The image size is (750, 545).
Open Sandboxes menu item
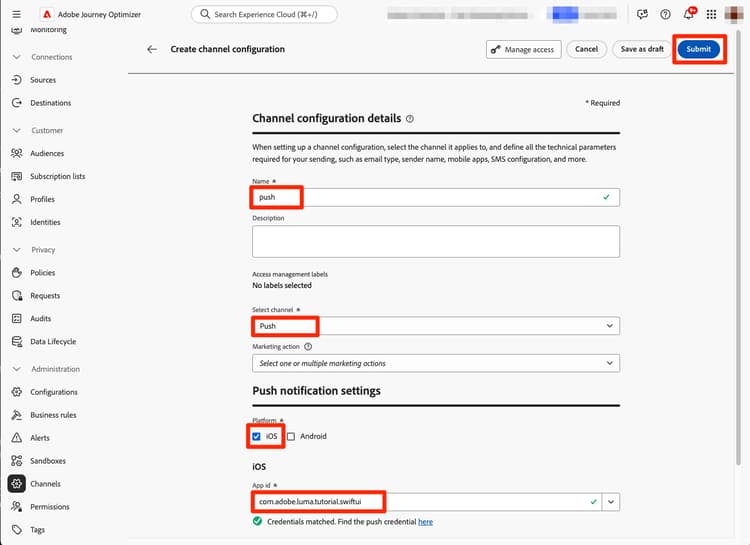(48, 461)
